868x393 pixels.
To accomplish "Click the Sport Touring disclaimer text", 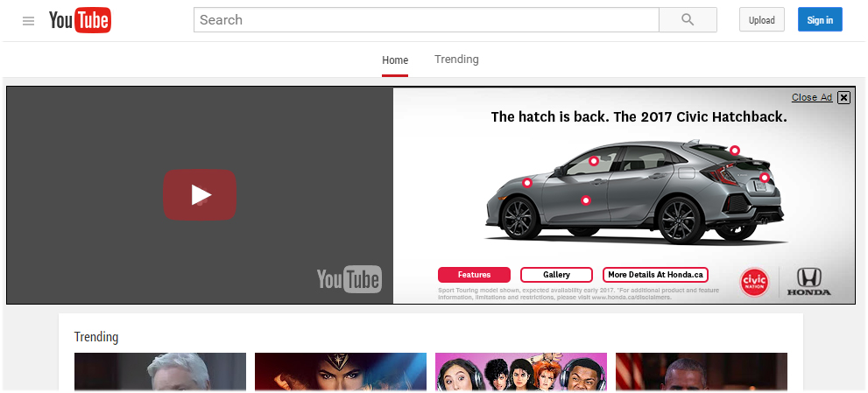I will [x=578, y=293].
